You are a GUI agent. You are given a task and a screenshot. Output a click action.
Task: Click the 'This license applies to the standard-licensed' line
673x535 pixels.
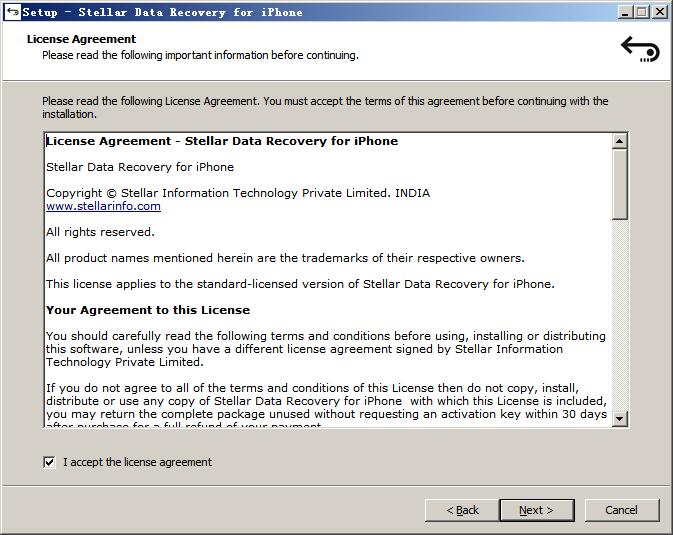point(300,284)
